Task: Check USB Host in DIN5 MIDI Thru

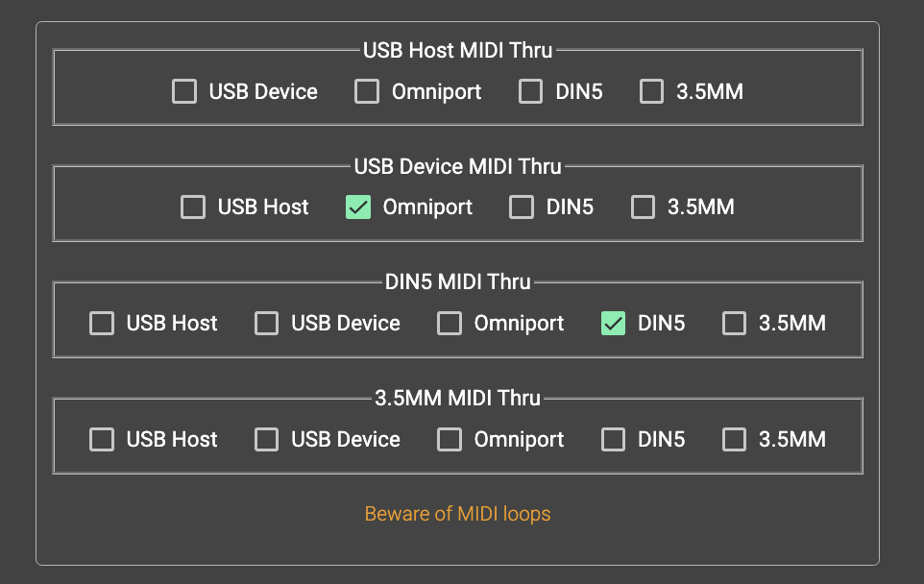Action: (x=102, y=324)
